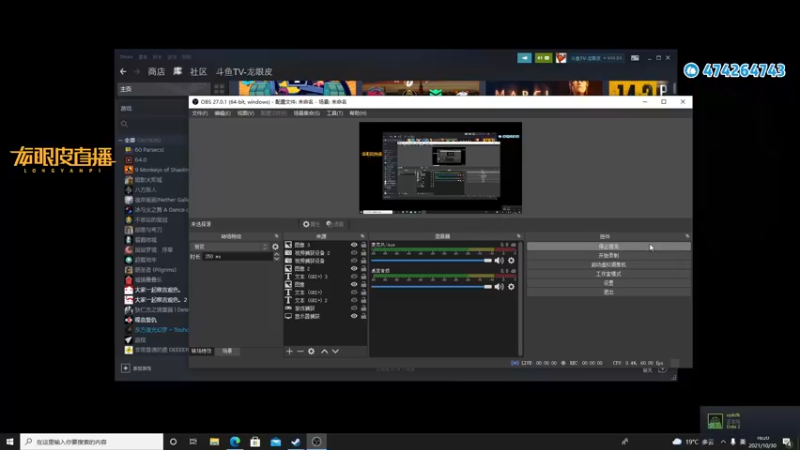Show the 视频捕获设备 2 source
800x450 pixels.
[x=354, y=253]
